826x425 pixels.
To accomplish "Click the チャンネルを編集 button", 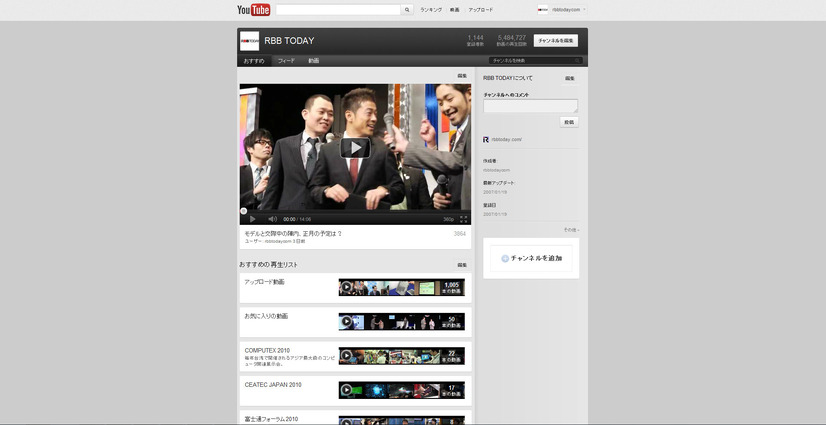I will click(556, 41).
